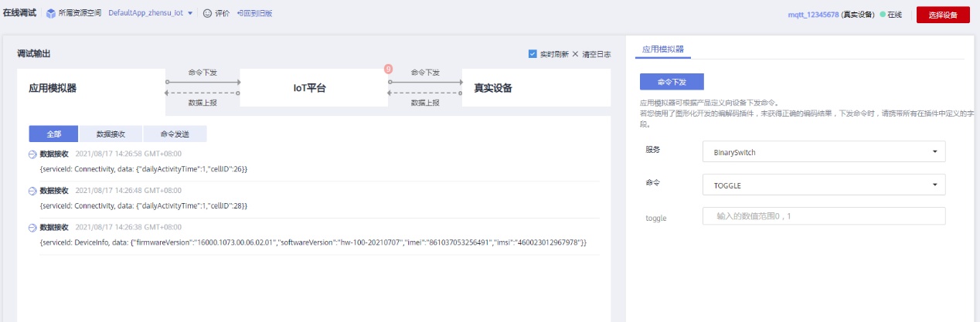Viewport: 980px width, 322px height.
Task: Open the 服务 BinarySwitch dropdown
Action: (824, 152)
